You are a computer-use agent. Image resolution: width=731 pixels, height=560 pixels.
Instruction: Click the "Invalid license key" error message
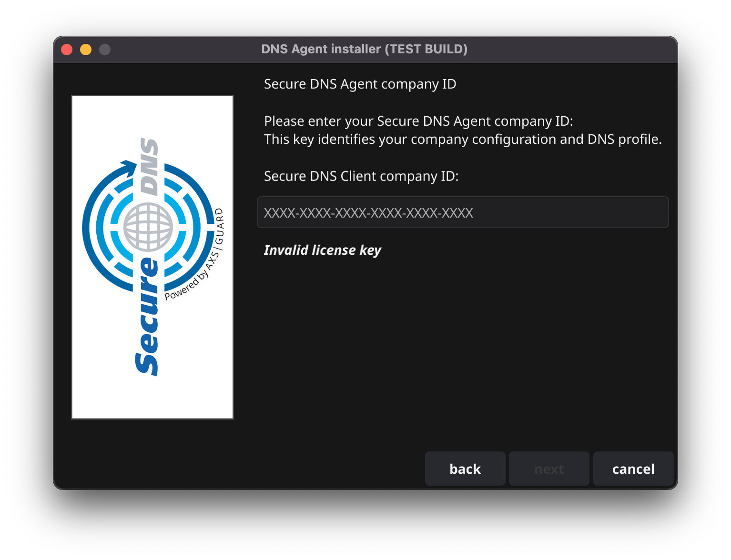coord(323,250)
